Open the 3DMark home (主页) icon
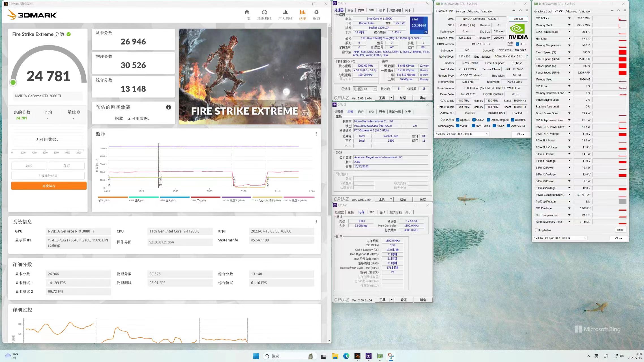Screen dimensions: 644x362 pyautogui.click(x=247, y=12)
